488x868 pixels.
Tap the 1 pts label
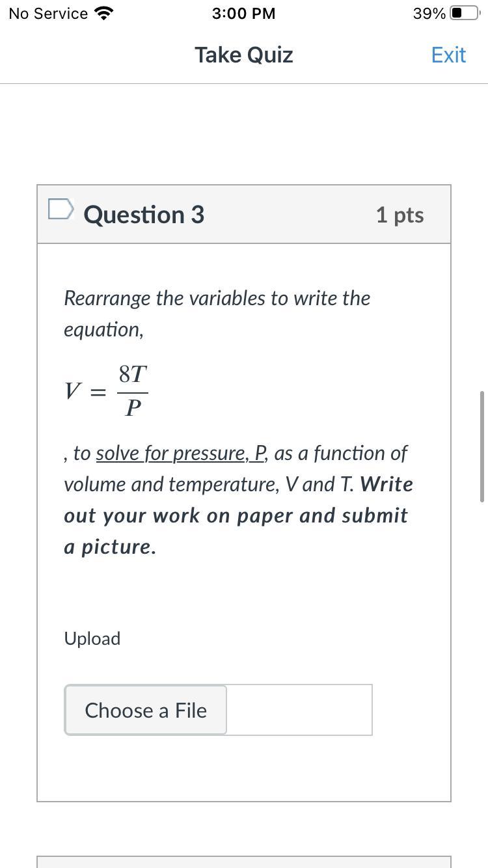pyautogui.click(x=400, y=215)
